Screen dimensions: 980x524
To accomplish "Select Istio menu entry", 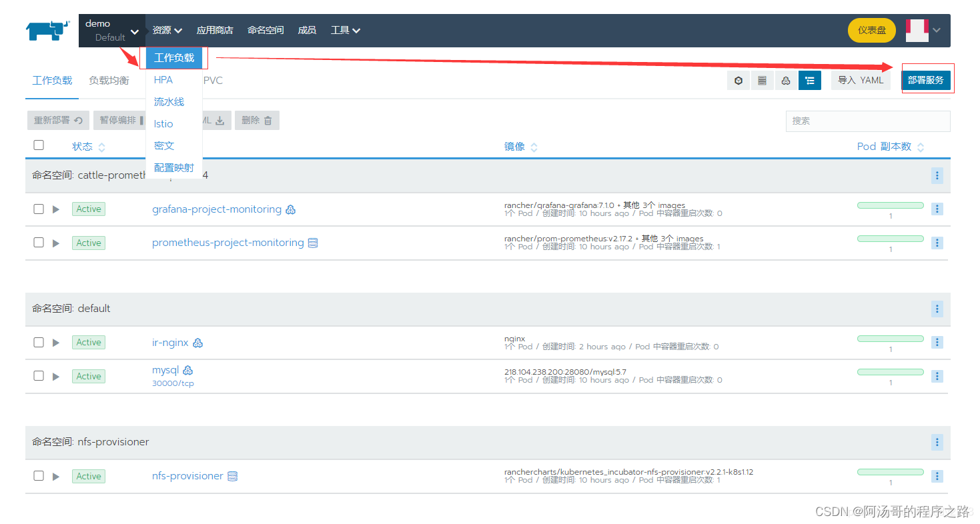I will 163,124.
